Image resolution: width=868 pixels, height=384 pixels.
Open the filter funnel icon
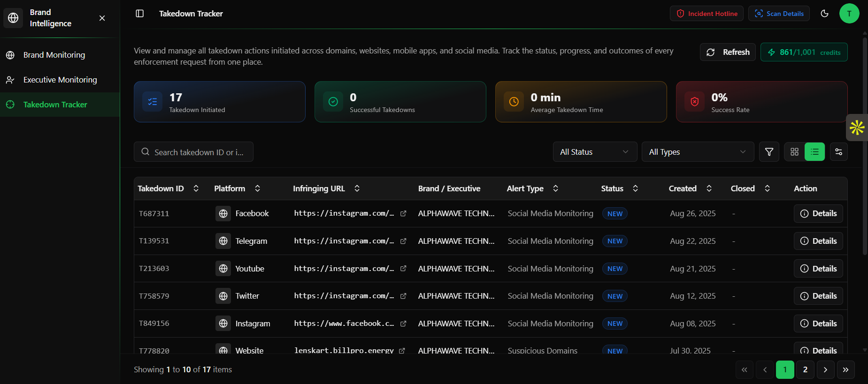pyautogui.click(x=769, y=152)
